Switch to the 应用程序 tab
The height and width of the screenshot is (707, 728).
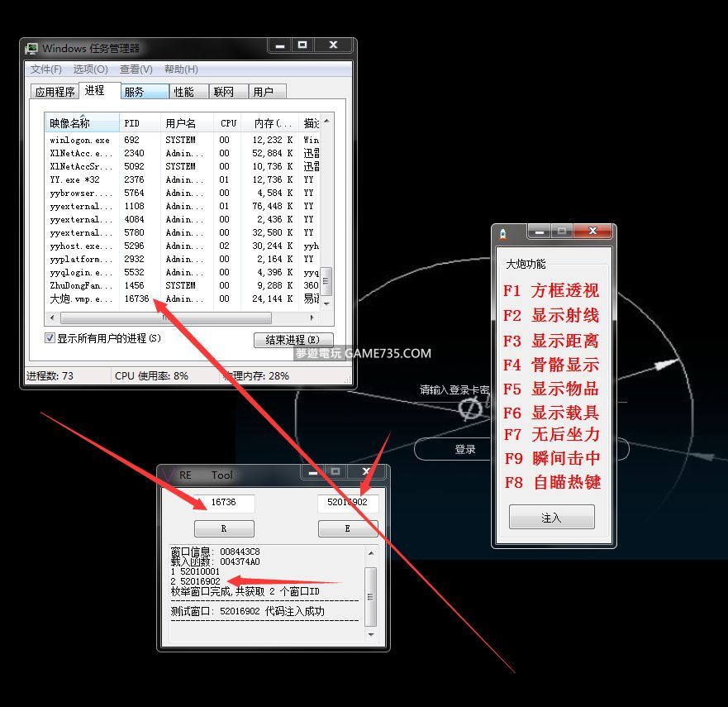[55, 92]
